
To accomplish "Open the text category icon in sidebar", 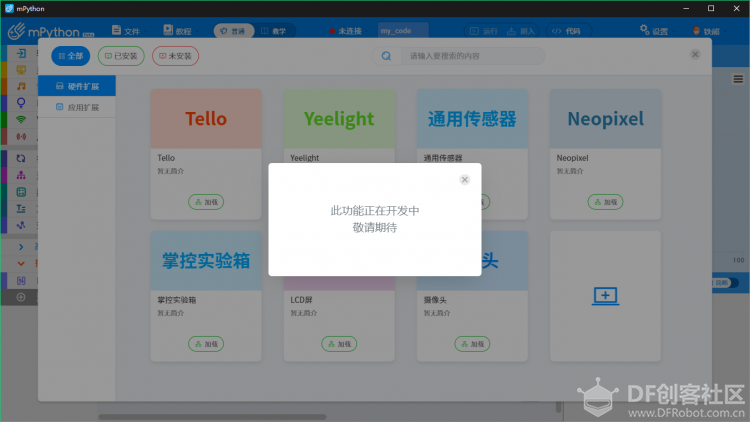I will pos(21,209).
